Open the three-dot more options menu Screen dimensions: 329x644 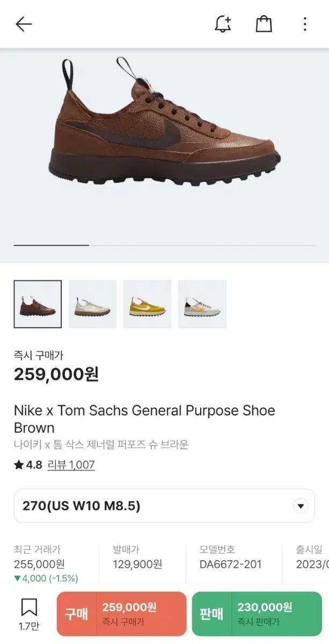pyautogui.click(x=304, y=24)
